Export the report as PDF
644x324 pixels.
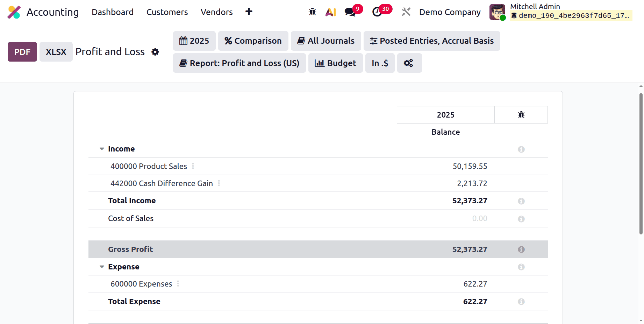coord(22,52)
